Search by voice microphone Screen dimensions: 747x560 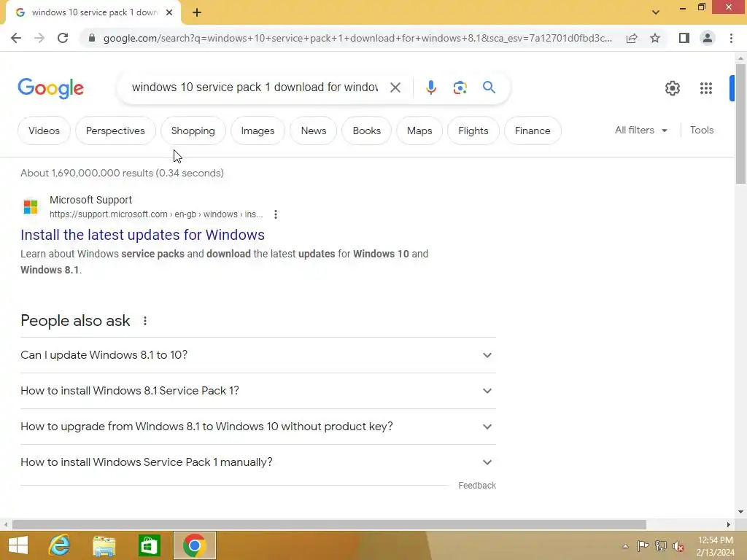pos(431,87)
